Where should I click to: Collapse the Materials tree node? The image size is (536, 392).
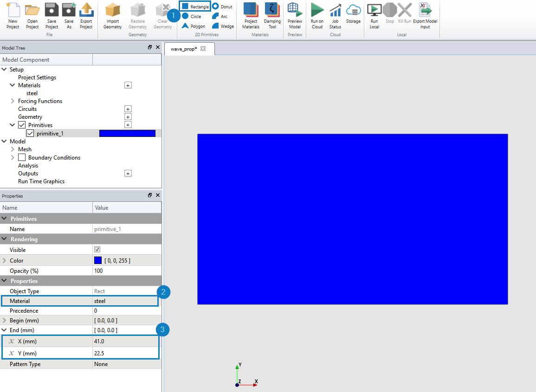tap(13, 85)
